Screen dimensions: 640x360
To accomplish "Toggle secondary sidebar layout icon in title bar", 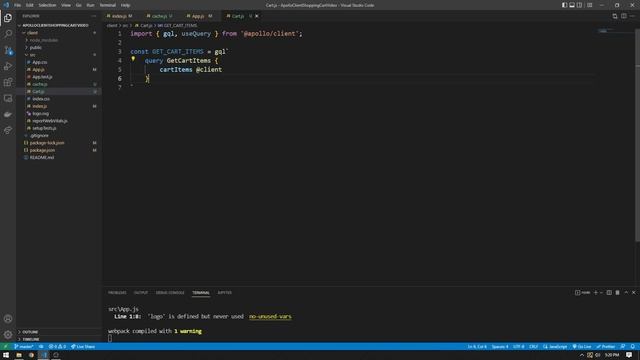I will pyautogui.click(x=580, y=5).
